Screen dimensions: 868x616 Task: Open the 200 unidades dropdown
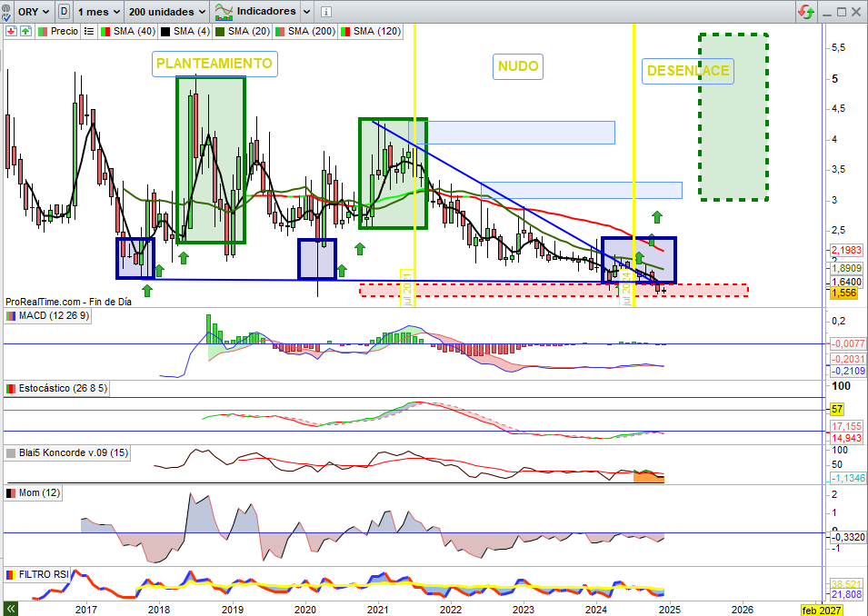click(167, 12)
